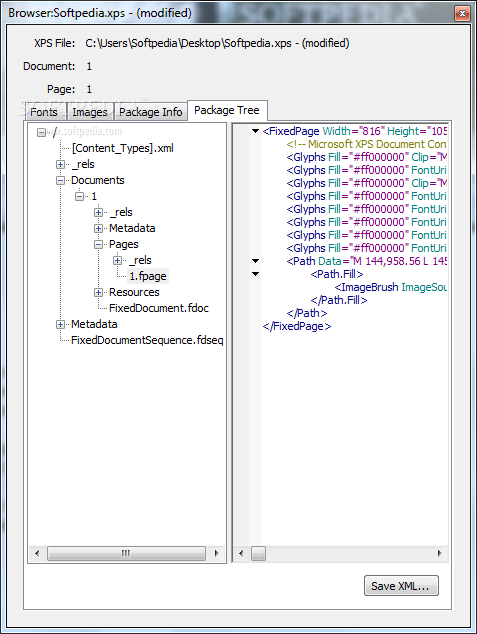Viewport: 477px width, 634px height.
Task: Click tree pane scroll right arrow
Action: (x=216, y=553)
